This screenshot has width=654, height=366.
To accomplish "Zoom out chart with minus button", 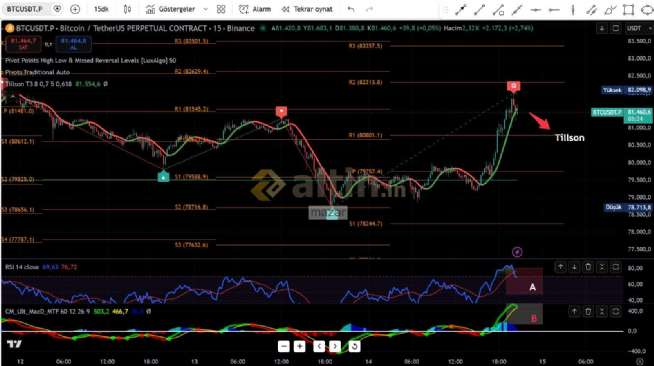I will [x=284, y=346].
